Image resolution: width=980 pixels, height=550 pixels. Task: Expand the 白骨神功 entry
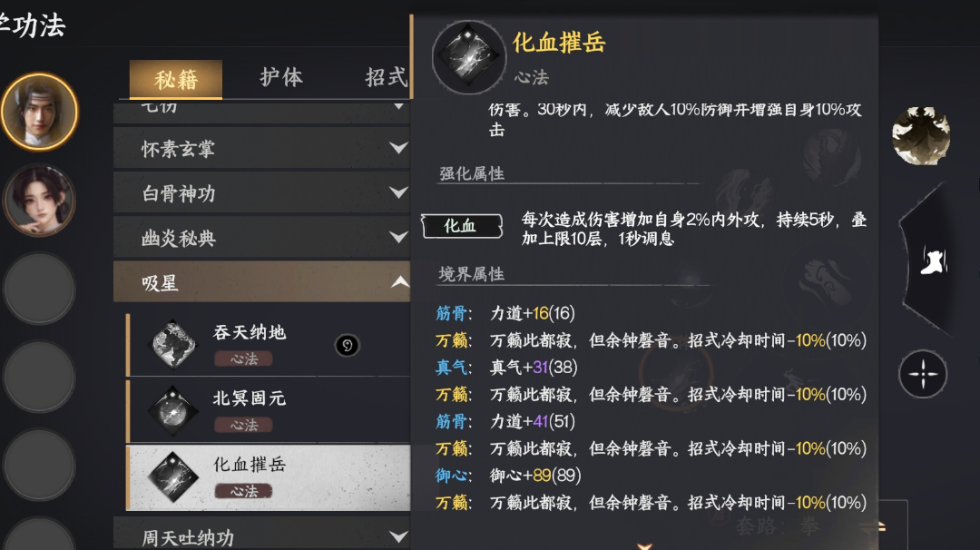(261, 192)
